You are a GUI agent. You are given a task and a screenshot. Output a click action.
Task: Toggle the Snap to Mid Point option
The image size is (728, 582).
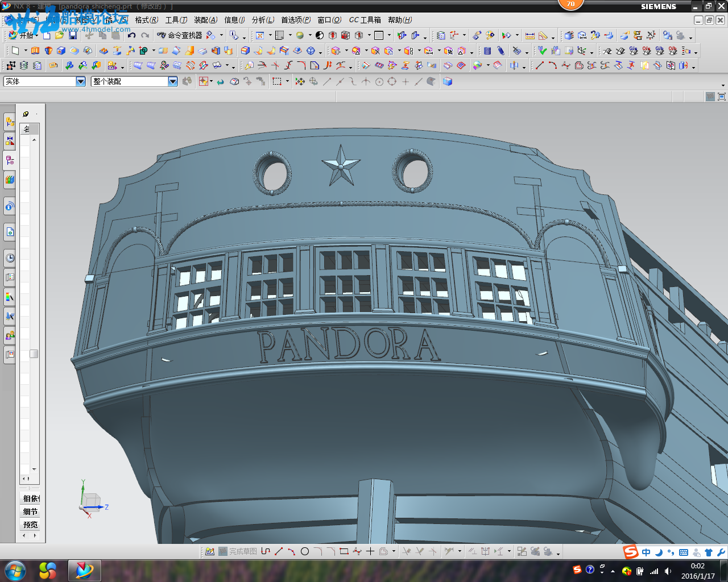pyautogui.click(x=340, y=81)
